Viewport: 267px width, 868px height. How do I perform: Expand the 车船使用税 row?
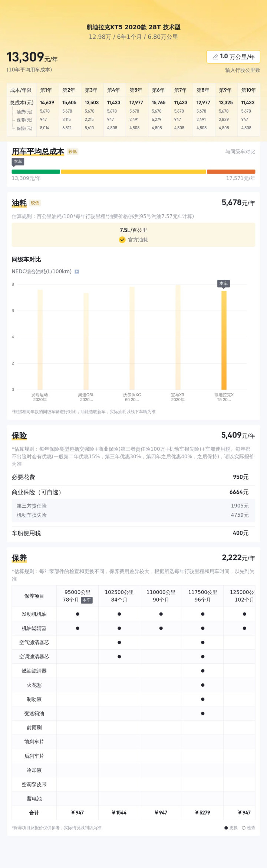pyautogui.click(x=133, y=533)
